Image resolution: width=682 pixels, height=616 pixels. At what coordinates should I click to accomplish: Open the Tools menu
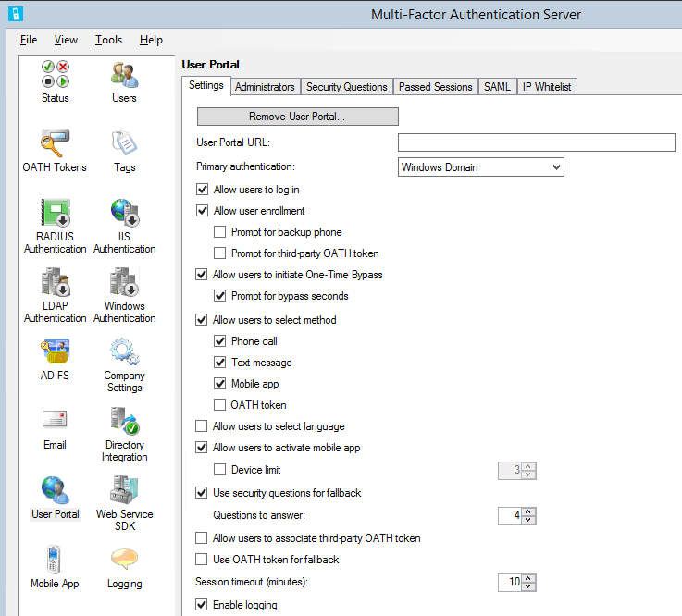(x=108, y=40)
